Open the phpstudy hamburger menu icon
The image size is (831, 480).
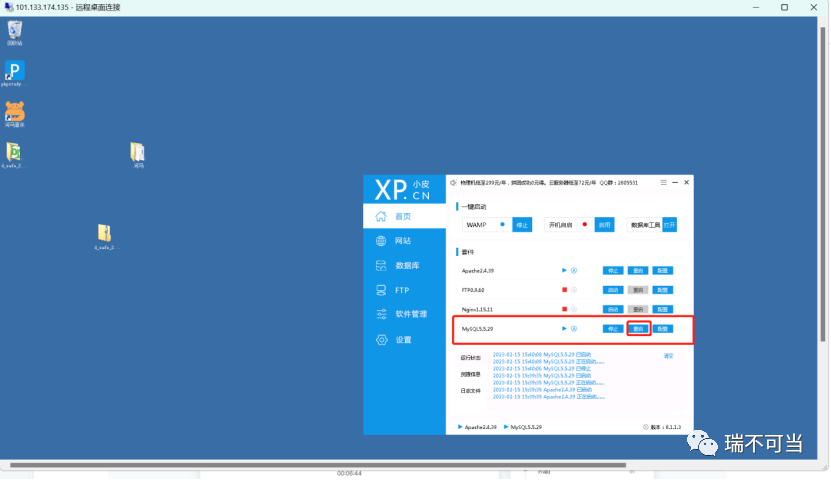pyautogui.click(x=664, y=182)
